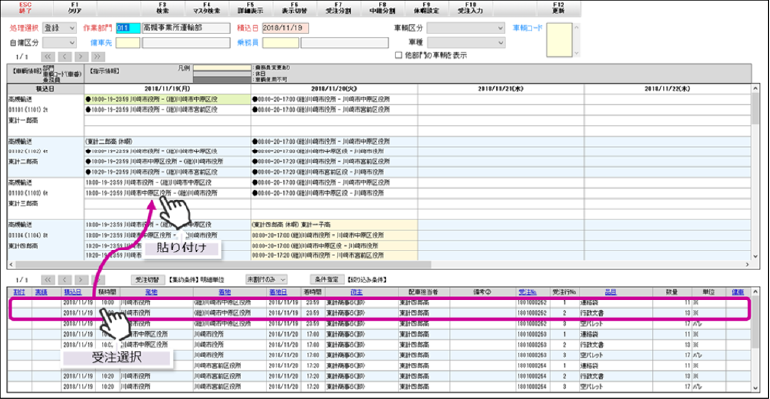The image size is (770, 399).
Task: Go to previous page in the order list pager
Action: [x=64, y=280]
